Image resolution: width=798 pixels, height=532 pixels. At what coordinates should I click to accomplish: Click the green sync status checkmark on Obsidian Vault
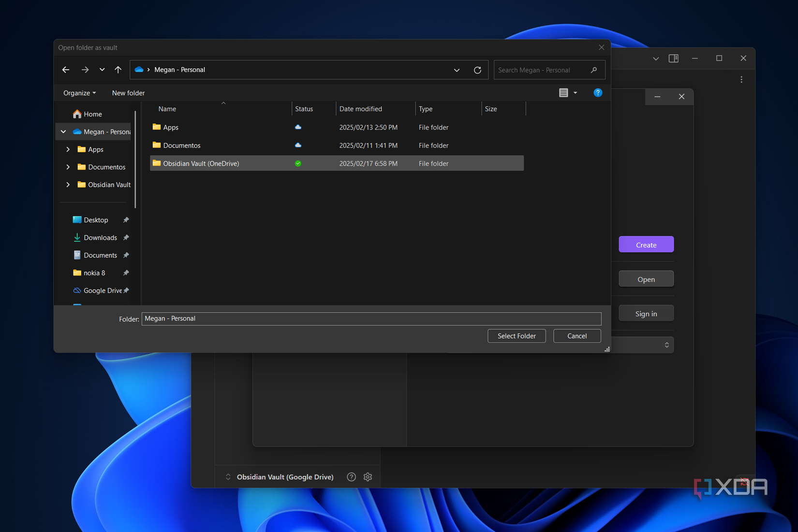[x=298, y=163]
